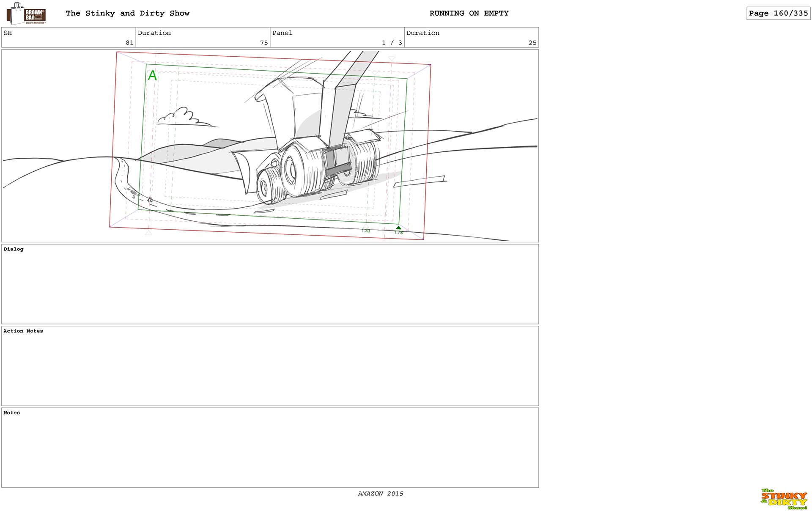Click the shot Duration value 75
The width and height of the screenshot is (812, 511).
pos(264,43)
